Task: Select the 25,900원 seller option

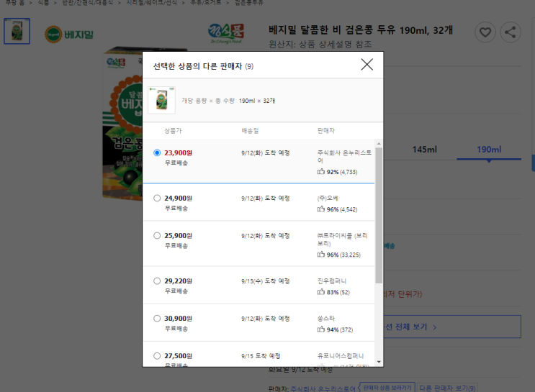Action: click(x=156, y=235)
